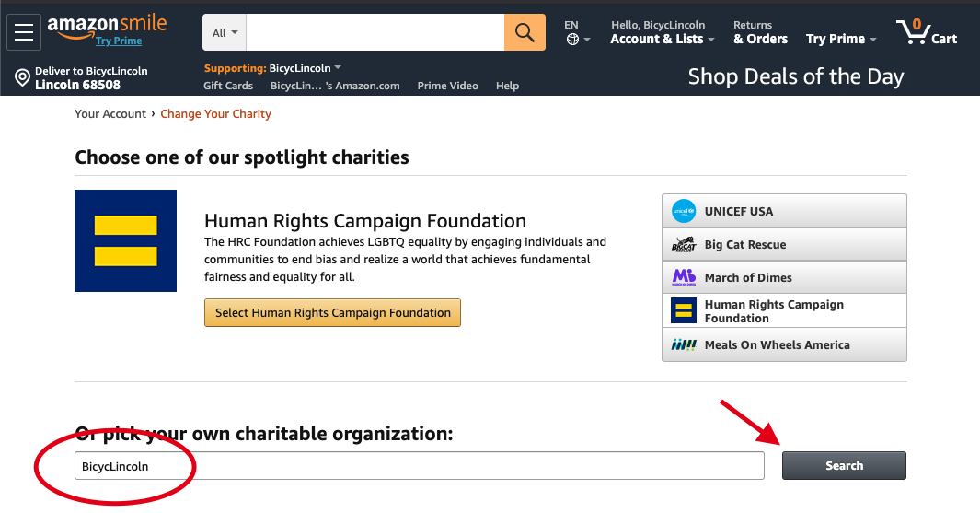Click the orange magnifying glass search button
980x513 pixels.
pyautogui.click(x=525, y=32)
